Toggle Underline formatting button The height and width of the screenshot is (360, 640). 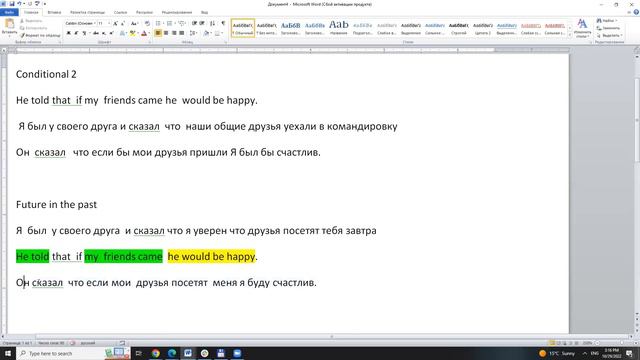pos(84,33)
